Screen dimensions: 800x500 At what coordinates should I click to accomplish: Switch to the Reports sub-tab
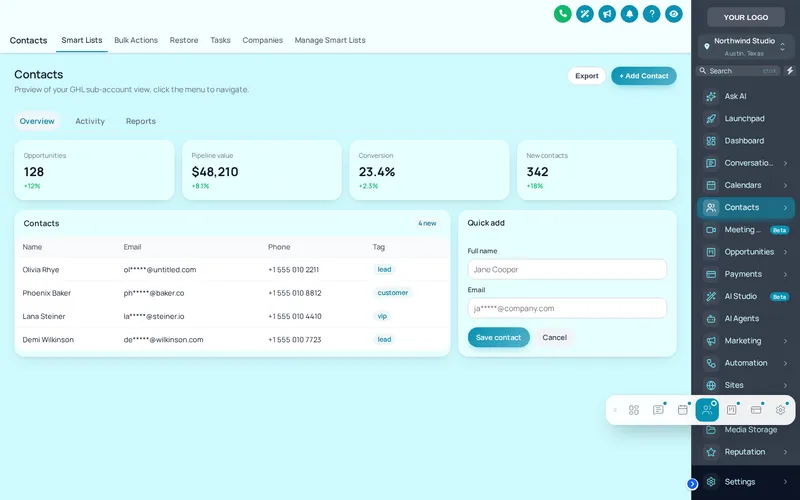point(141,121)
